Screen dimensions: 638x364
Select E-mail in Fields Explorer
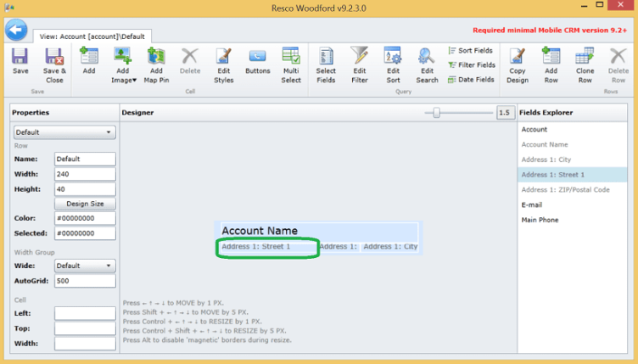coord(532,204)
